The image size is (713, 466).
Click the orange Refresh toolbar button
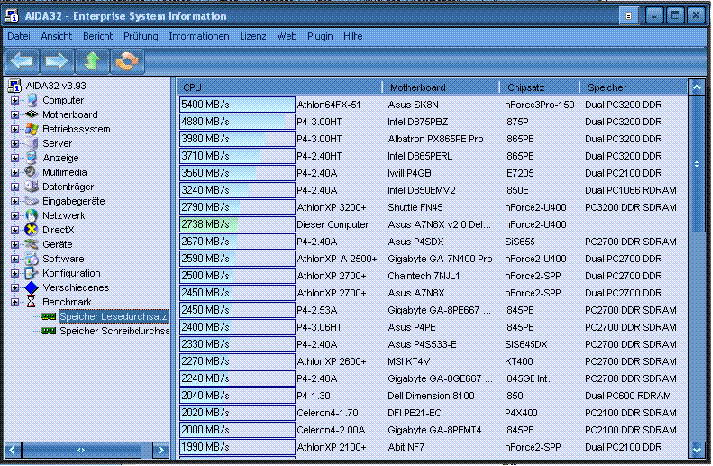[x=127, y=61]
